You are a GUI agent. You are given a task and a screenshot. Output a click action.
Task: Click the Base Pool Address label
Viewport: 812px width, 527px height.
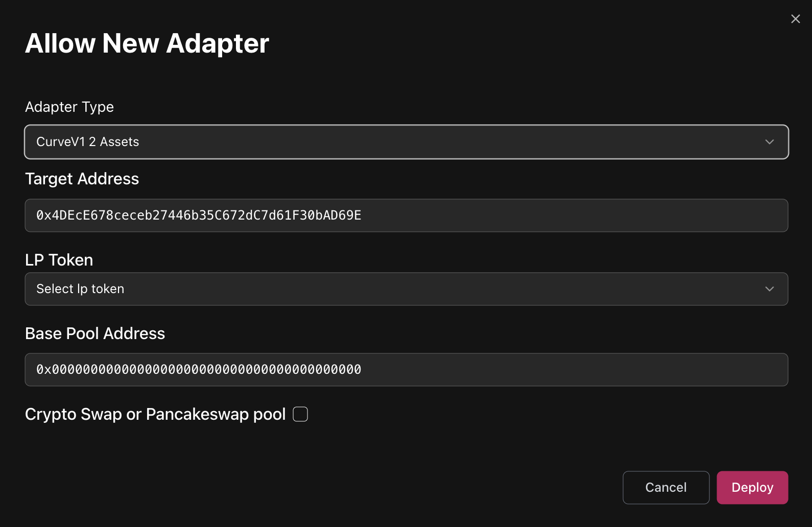tap(95, 333)
